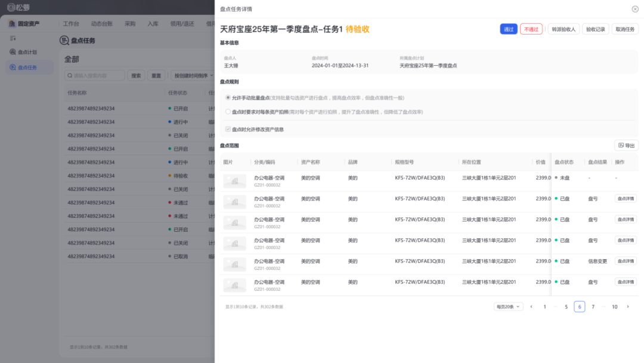Image resolution: width=644 pixels, height=363 pixels.
Task: Close the 盘点任务详情 drawer with the X icon
Action: click(634, 9)
